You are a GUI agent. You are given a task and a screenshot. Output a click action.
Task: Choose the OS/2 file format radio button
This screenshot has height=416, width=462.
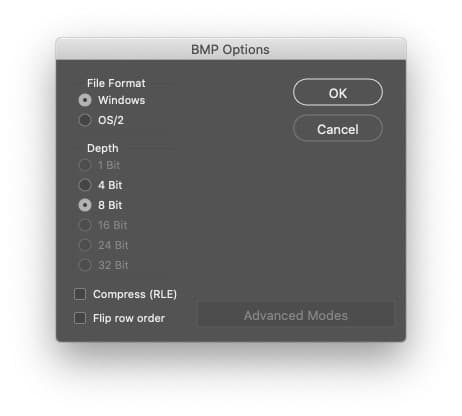pyautogui.click(x=85, y=120)
